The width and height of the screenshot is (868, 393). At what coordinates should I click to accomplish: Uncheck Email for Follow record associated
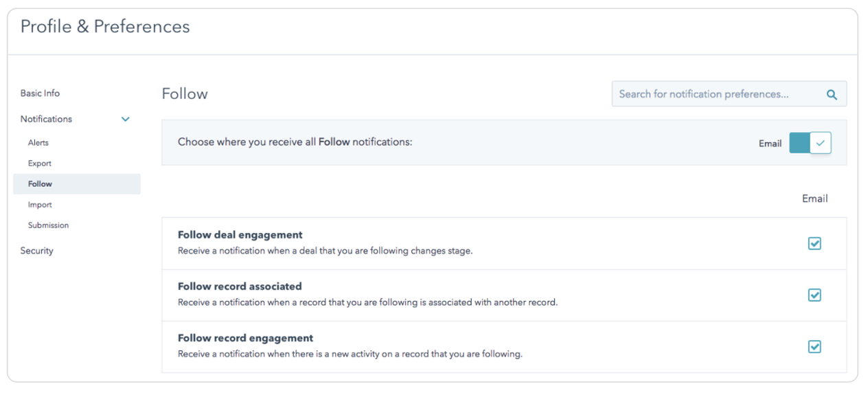pos(814,295)
